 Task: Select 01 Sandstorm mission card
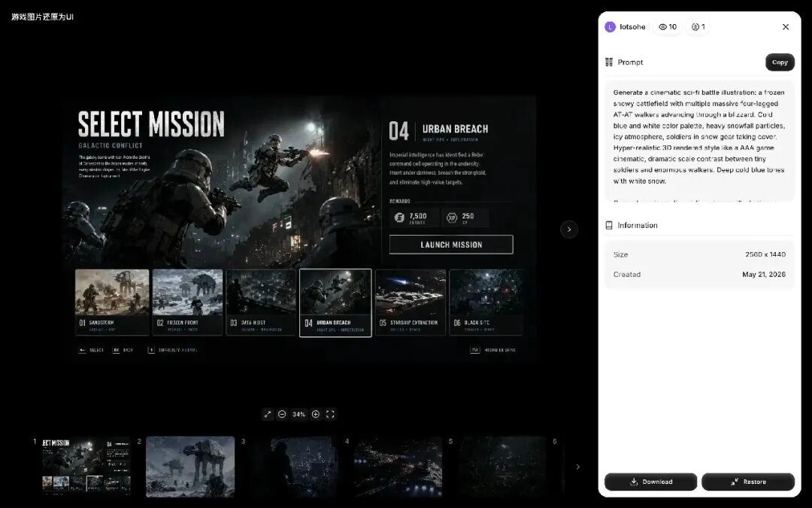tap(112, 303)
